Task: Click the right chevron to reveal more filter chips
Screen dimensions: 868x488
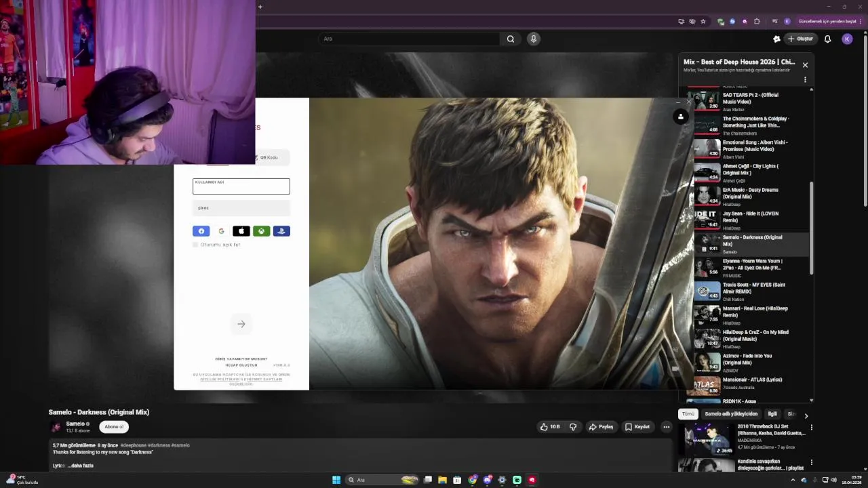Action: coord(806,415)
